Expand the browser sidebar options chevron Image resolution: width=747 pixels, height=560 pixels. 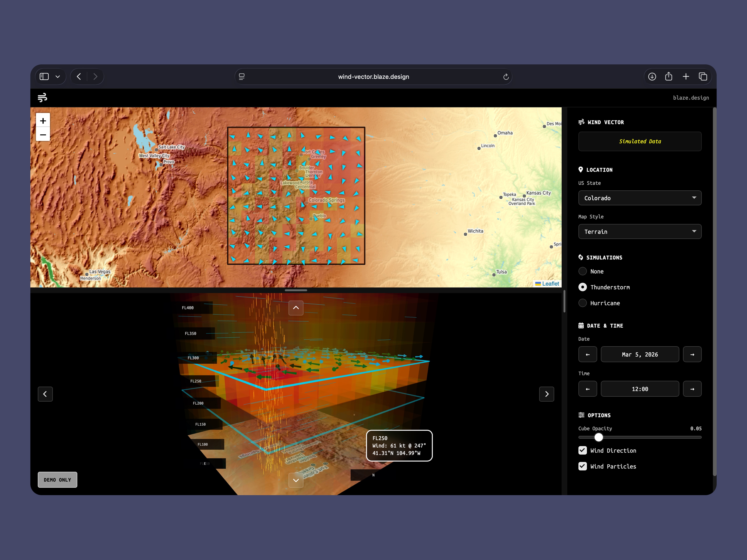(x=58, y=77)
